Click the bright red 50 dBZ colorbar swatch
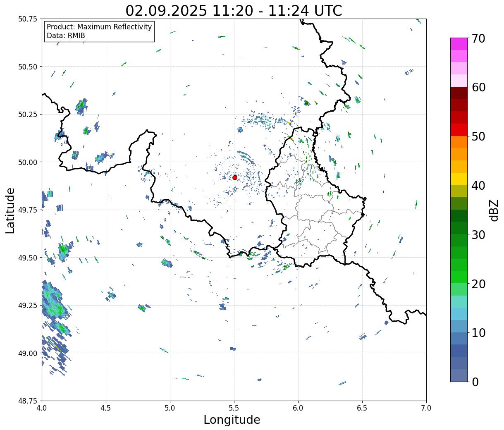 [x=459, y=130]
